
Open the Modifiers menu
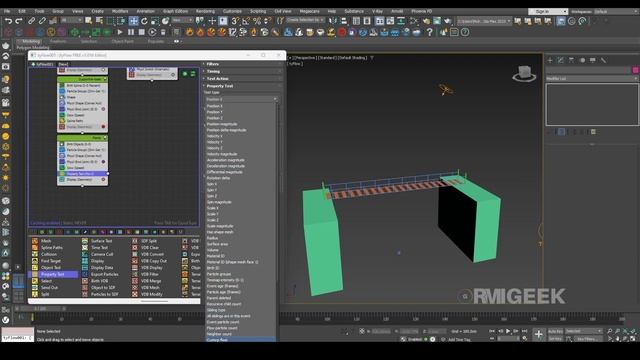[x=120, y=11]
